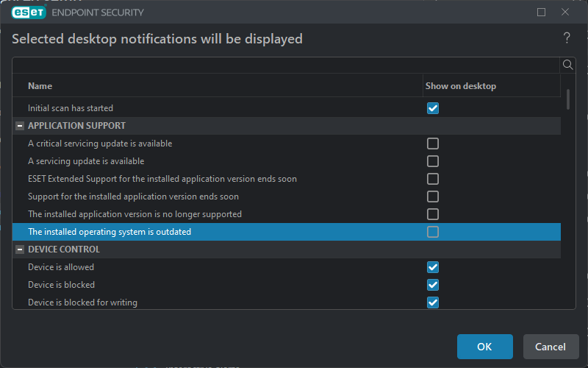The height and width of the screenshot is (368, 588).
Task: Sort by the Name column header
Action: pyautogui.click(x=40, y=86)
